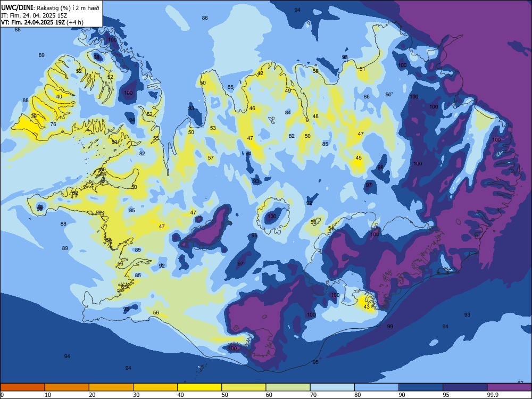Click the legend tick label 70
The height and width of the screenshot is (399, 532).
(313, 395)
